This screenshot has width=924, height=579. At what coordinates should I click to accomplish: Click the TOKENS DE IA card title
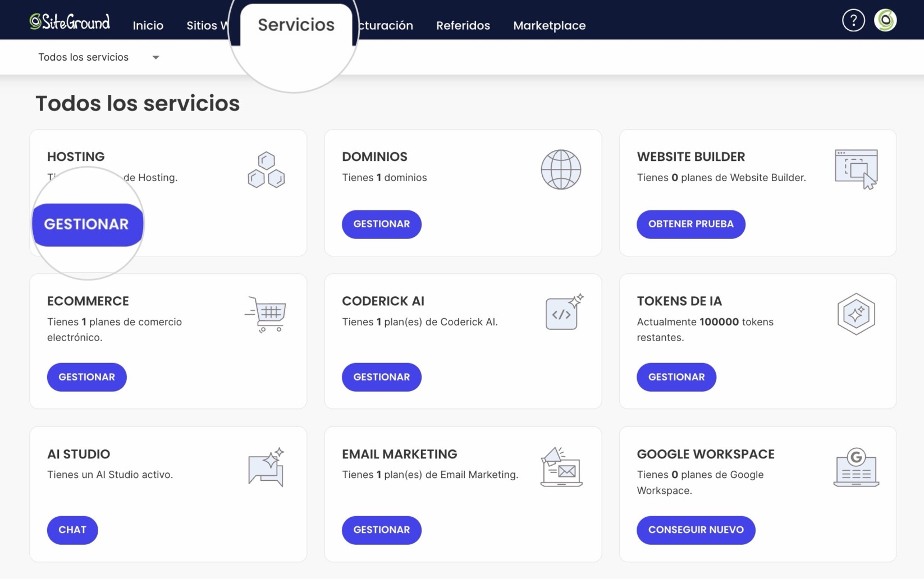pos(679,301)
